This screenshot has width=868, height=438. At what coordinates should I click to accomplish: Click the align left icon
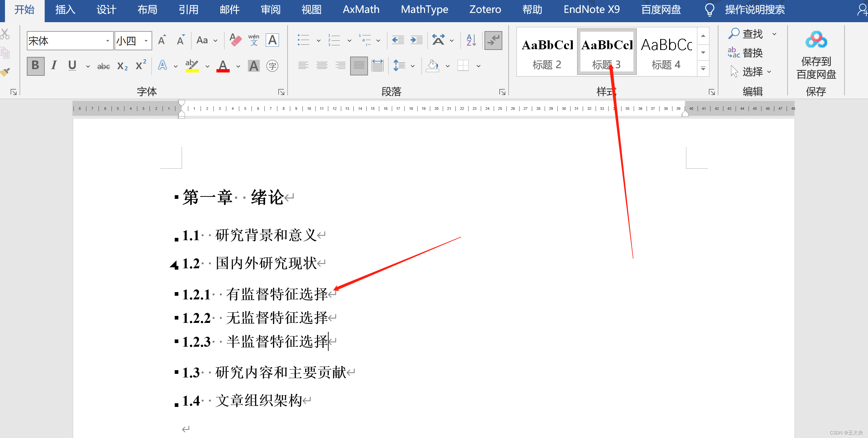pyautogui.click(x=303, y=66)
